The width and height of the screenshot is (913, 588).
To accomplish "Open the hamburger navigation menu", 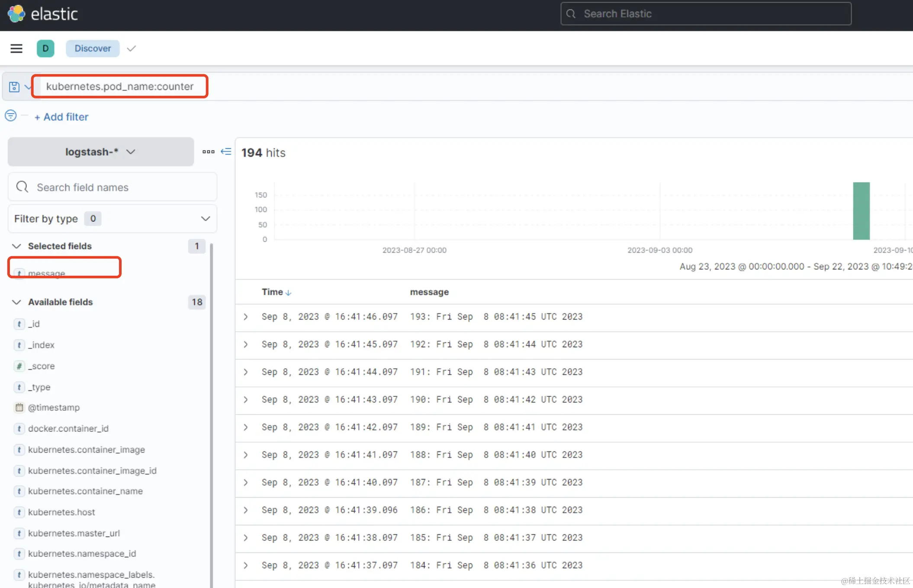I will click(x=16, y=48).
